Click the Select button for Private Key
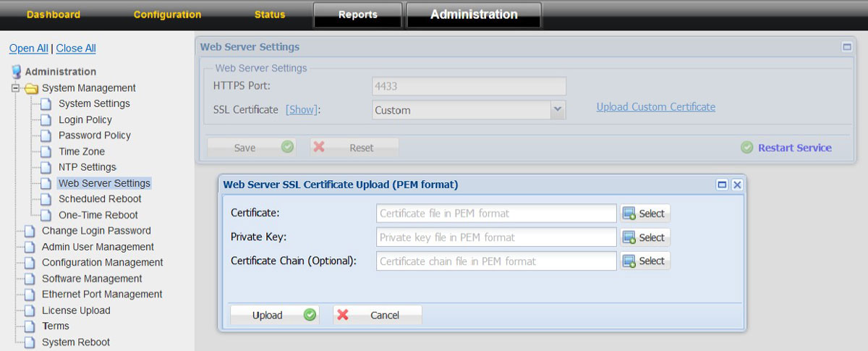Image resolution: width=868 pixels, height=351 pixels. click(x=644, y=237)
